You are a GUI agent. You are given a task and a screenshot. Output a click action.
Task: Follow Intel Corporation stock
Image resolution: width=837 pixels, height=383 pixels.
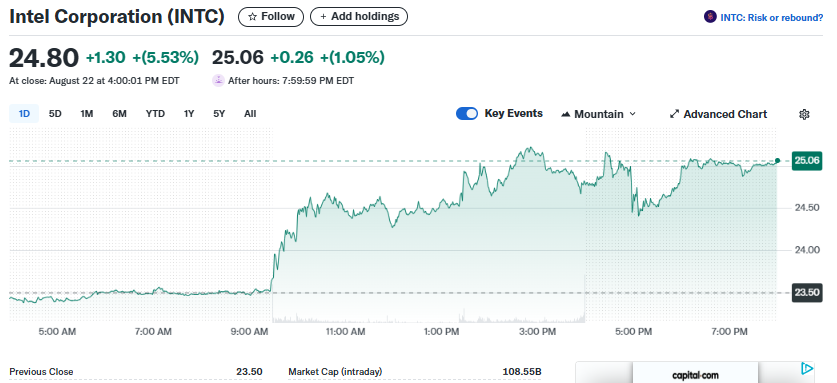[271, 17]
